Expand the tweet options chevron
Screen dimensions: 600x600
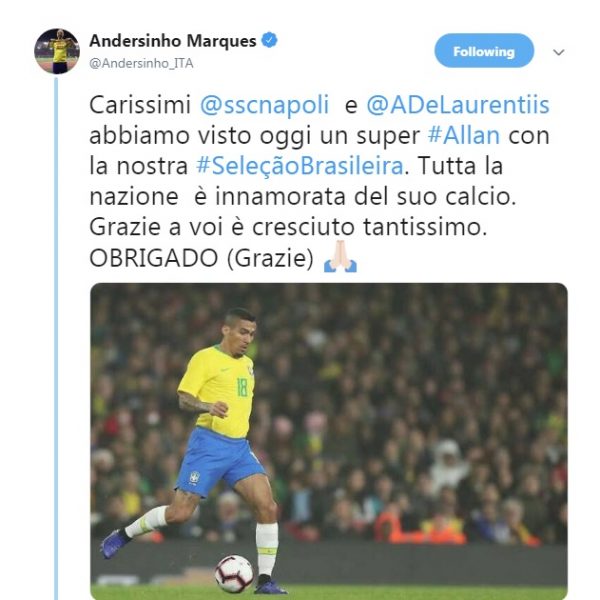pos(559,52)
